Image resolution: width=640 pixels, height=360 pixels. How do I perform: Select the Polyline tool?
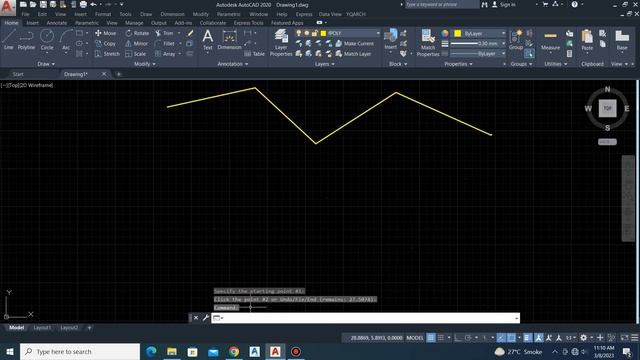pos(26,40)
